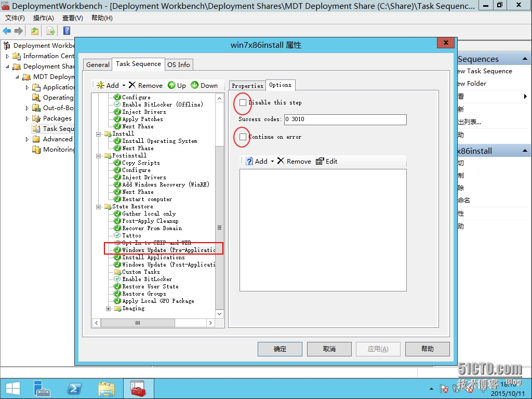Select Add Windows Recovery (WinRE) step
Screen dimensions: 532x399
165,184
